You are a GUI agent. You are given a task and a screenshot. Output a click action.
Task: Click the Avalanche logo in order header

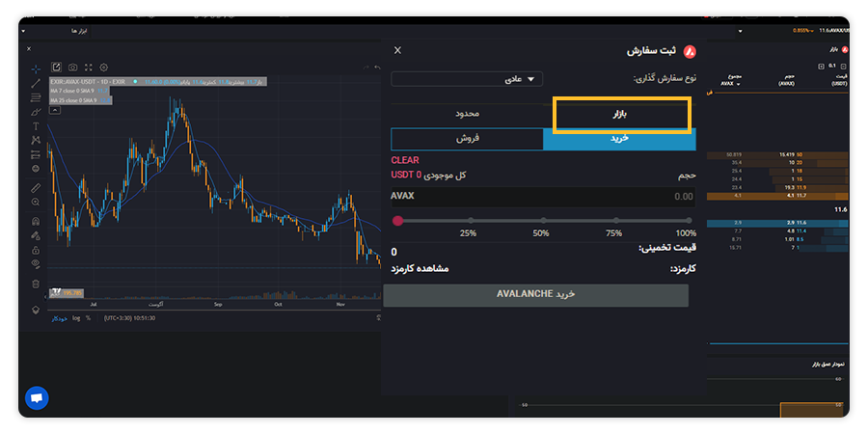[x=690, y=51]
